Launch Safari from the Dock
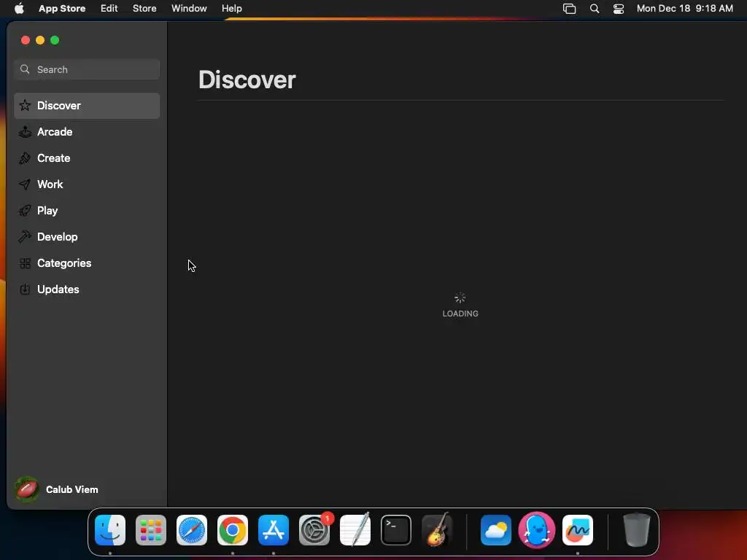747x560 pixels. (x=192, y=530)
